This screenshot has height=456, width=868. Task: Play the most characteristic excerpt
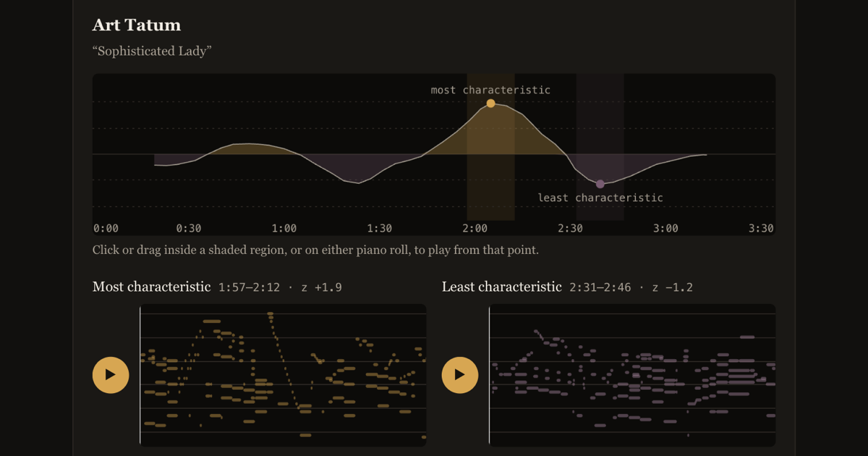pos(111,375)
